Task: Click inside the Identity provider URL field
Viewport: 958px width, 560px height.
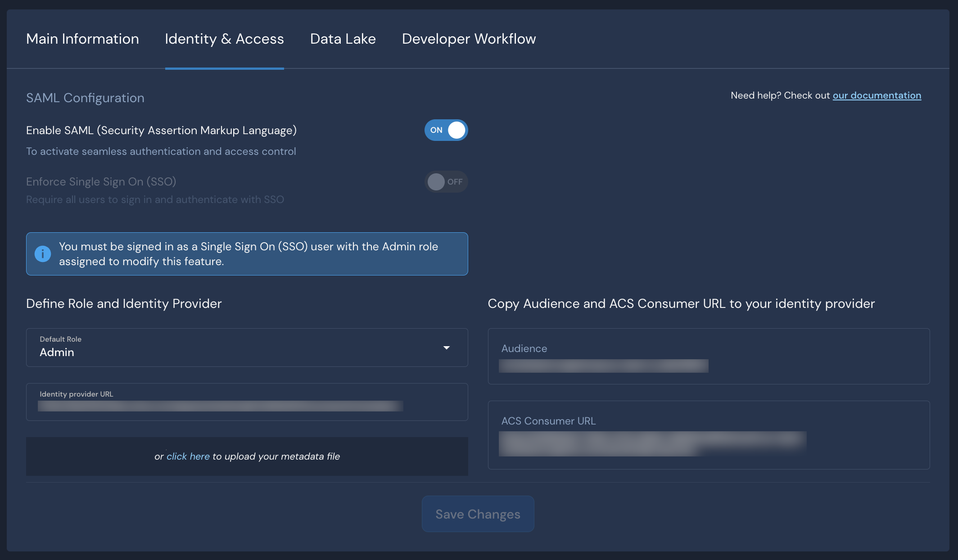Action: (220, 406)
